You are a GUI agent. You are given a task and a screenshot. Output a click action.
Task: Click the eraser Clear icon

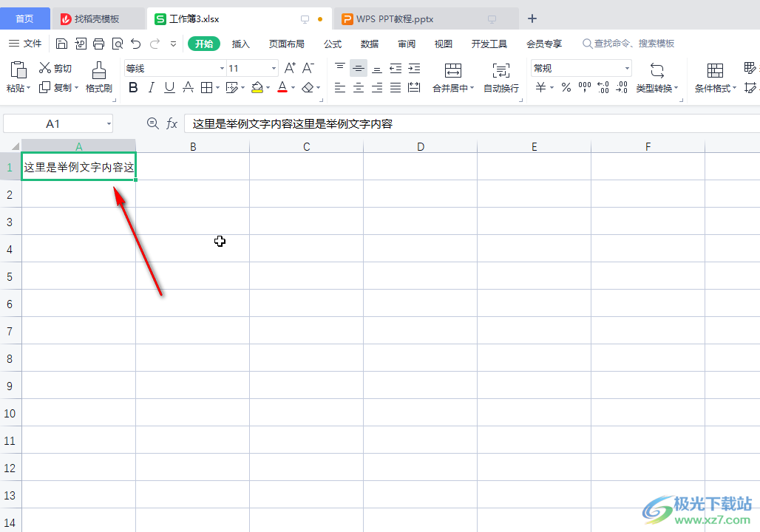[308, 88]
